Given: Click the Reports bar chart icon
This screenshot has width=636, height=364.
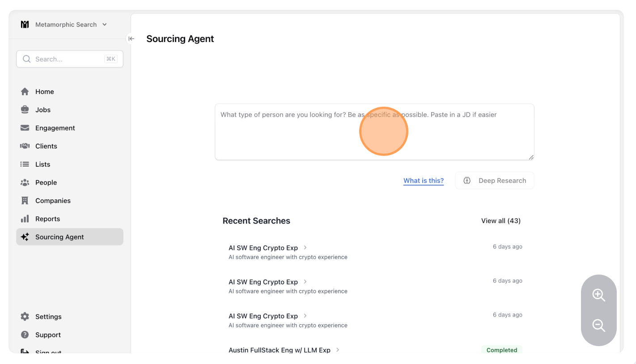Looking at the screenshot, I should 25,219.
